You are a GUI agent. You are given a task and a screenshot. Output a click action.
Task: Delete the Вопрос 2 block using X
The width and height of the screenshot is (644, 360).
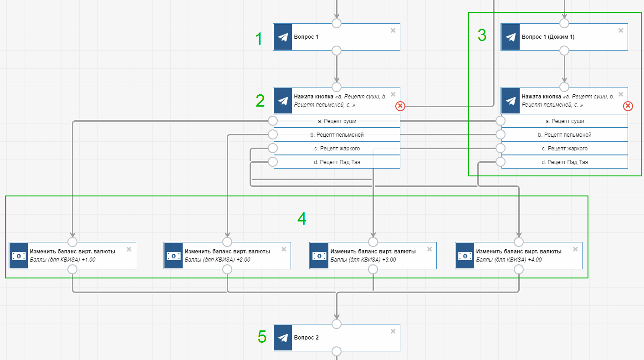point(393,331)
